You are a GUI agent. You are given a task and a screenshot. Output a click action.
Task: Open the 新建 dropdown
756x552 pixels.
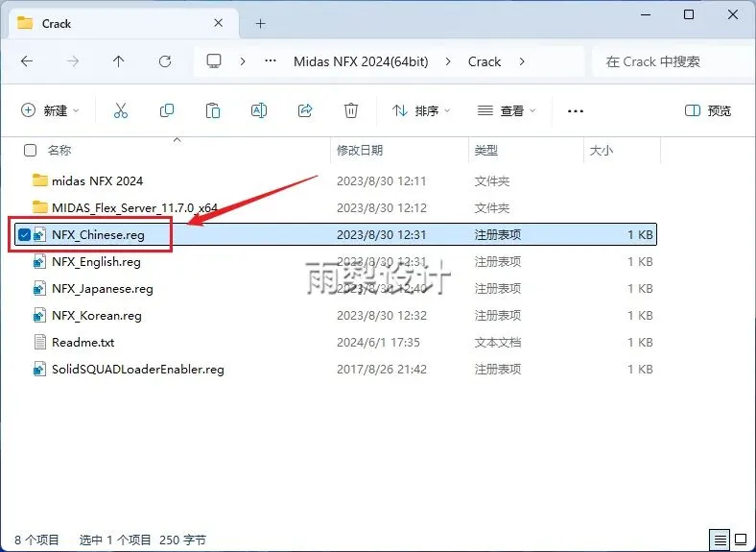[x=50, y=111]
